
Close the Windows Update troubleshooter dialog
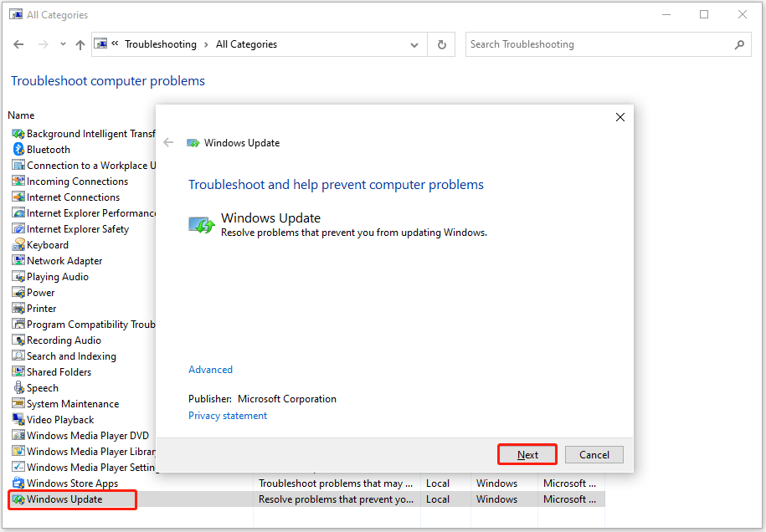coord(620,117)
